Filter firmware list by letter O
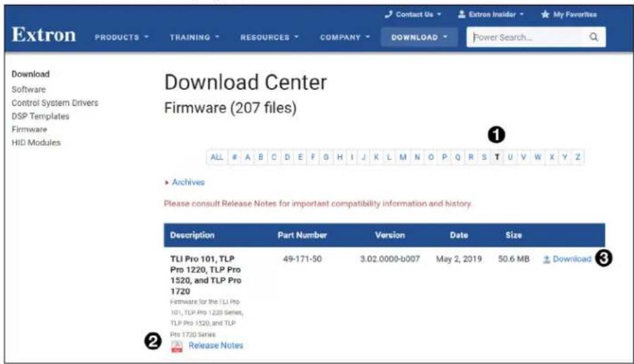 431,157
